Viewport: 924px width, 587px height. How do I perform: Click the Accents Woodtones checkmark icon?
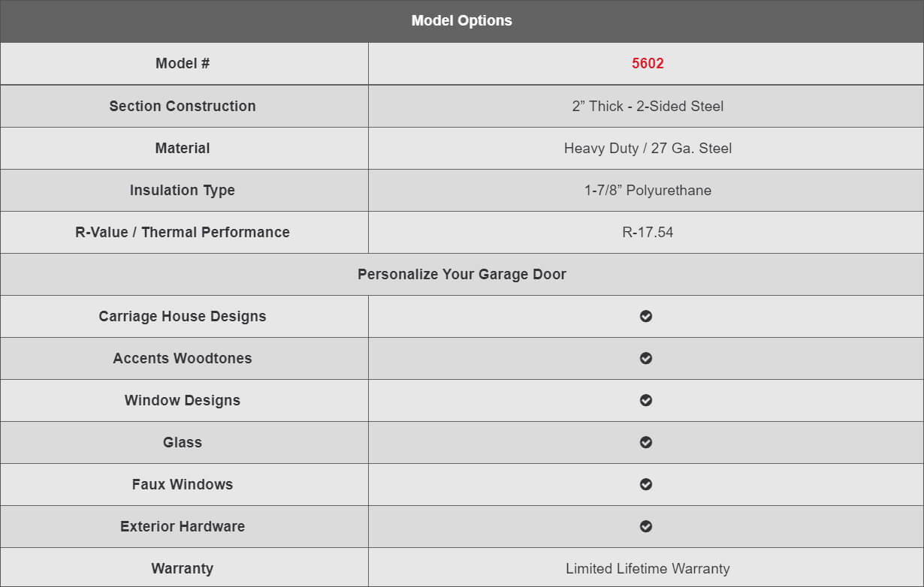click(x=646, y=358)
